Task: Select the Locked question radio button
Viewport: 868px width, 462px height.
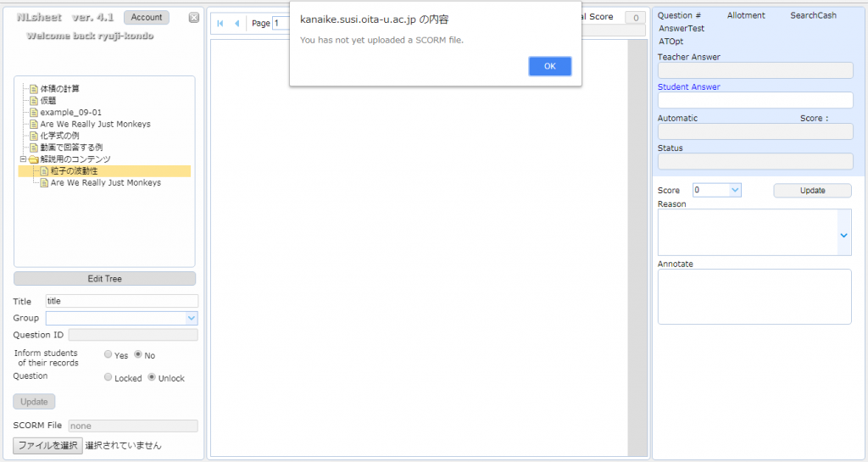Action: 108,377
